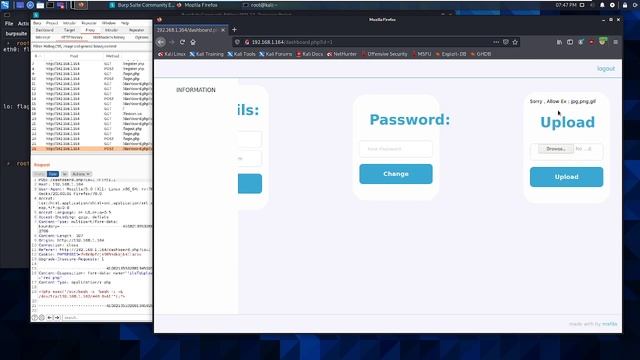Open Kali Tools bookmark

241,54
